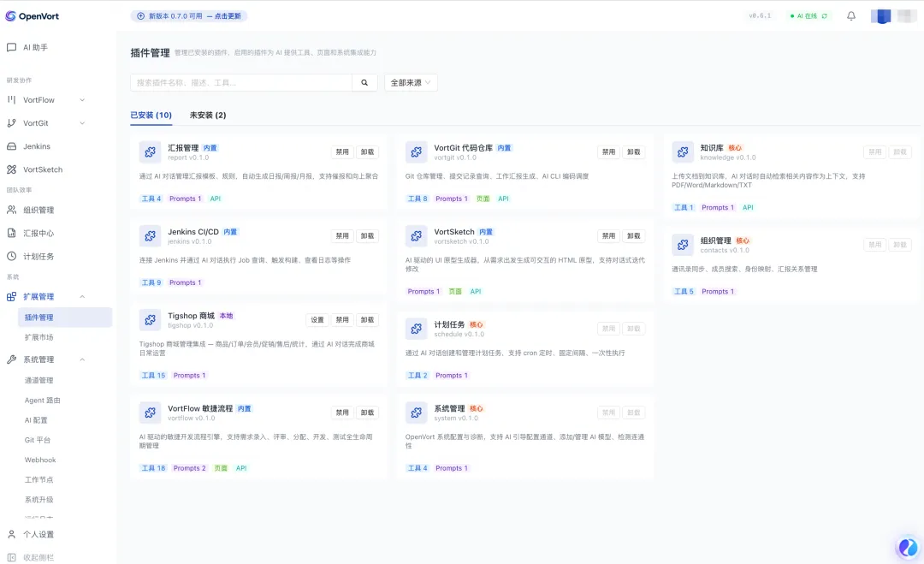Image resolution: width=924 pixels, height=564 pixels.
Task: Focus the plugin search input field
Action: 241,82
